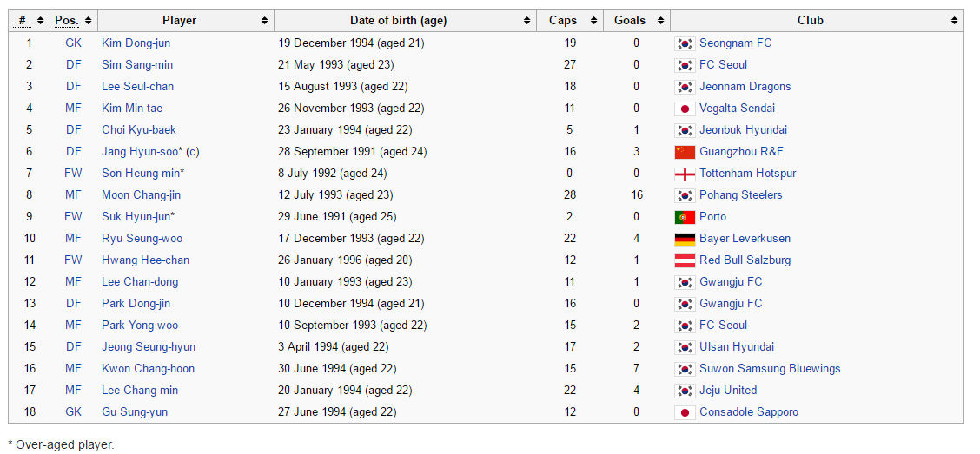
Task: Click the Austria flag beside Red Bull Salzburg
Action: coord(685,260)
